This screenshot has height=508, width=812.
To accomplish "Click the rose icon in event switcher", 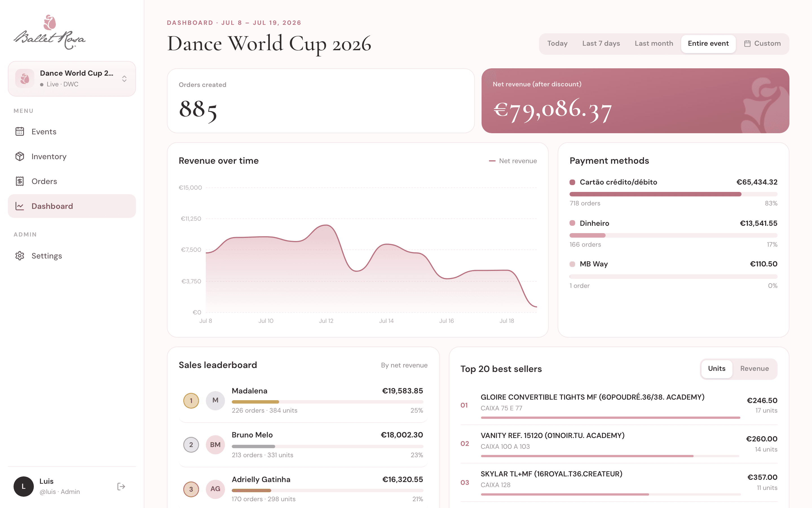I will pos(25,79).
